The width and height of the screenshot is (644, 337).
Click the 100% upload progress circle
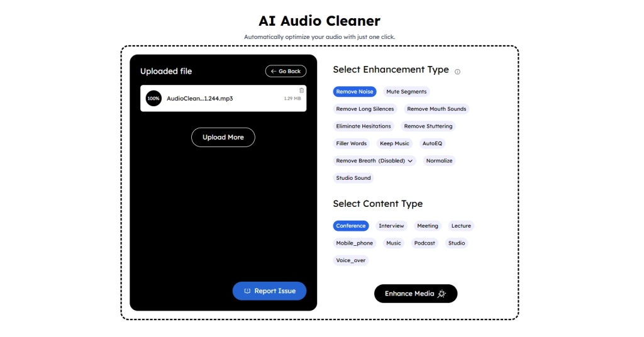pyautogui.click(x=153, y=99)
